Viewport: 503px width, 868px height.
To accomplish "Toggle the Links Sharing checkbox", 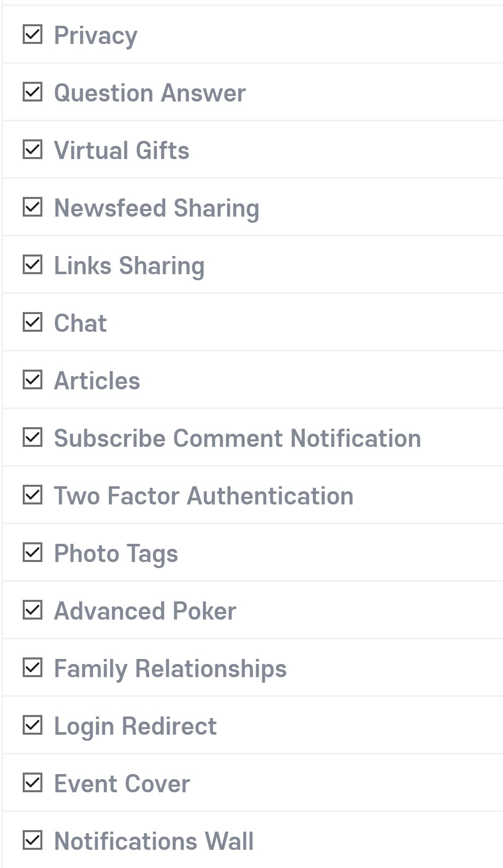I will pos(32,265).
